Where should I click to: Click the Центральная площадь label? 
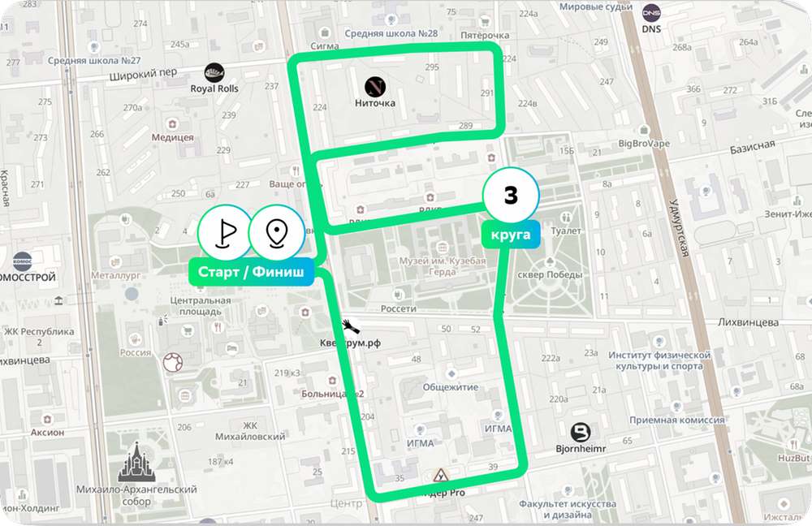coord(201,306)
